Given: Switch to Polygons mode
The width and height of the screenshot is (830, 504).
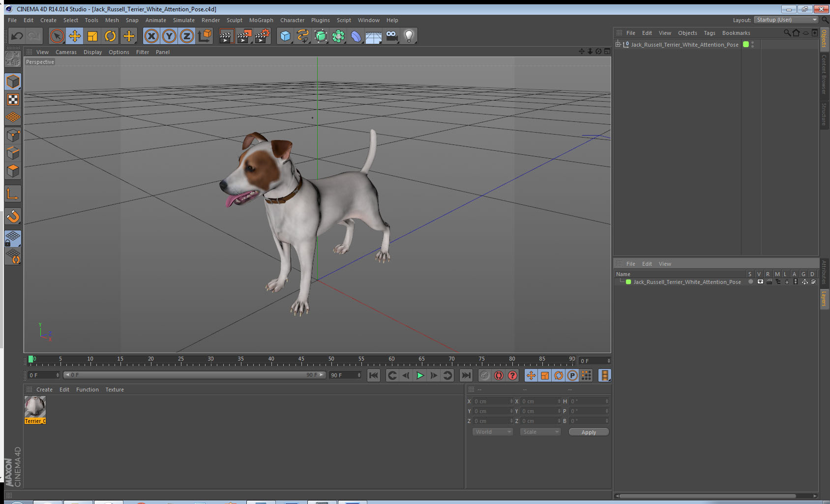Looking at the screenshot, I should coord(13,171).
